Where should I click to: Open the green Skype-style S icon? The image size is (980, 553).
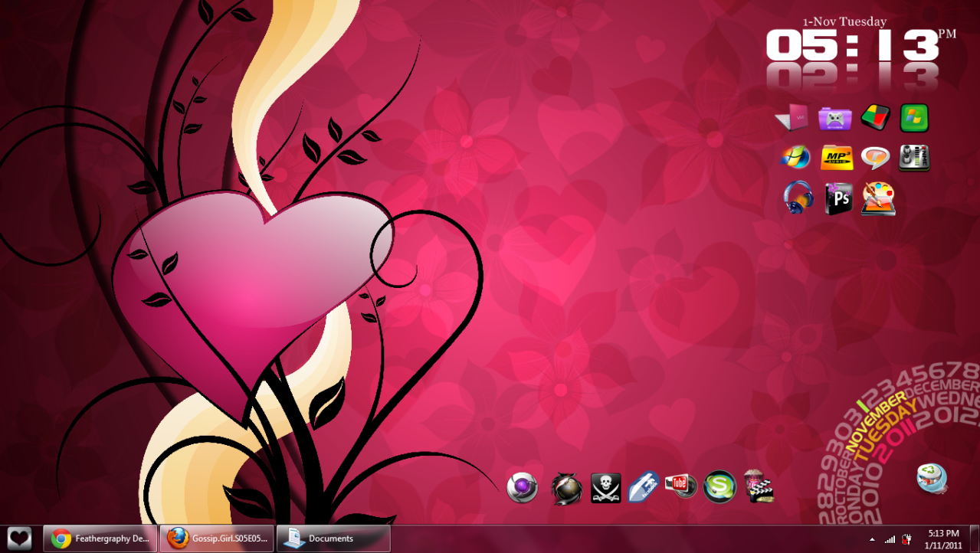[719, 487]
